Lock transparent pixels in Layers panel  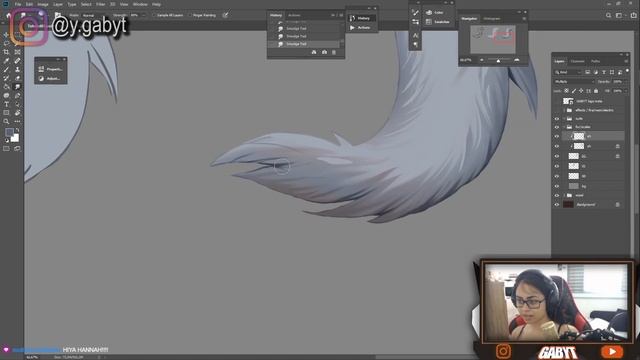tap(566, 91)
